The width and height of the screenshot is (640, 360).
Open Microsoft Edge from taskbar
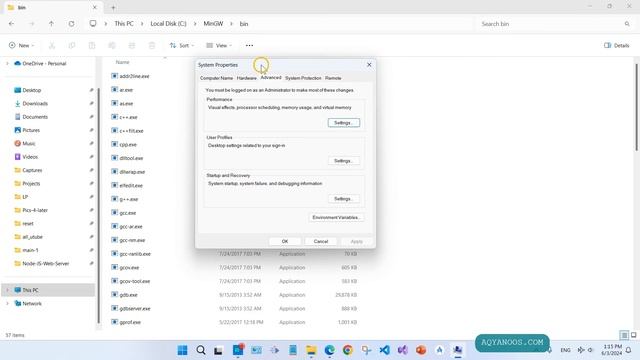pos(329,350)
